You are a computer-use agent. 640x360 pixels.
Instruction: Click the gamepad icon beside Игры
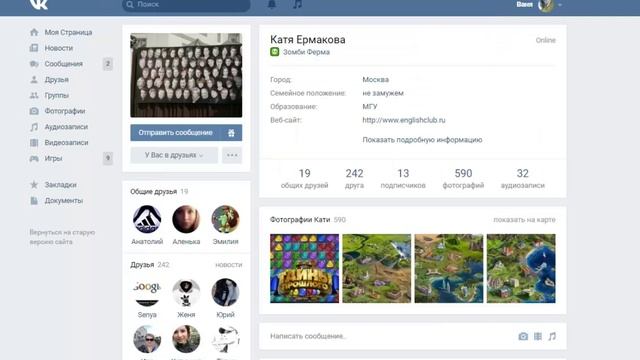34,158
